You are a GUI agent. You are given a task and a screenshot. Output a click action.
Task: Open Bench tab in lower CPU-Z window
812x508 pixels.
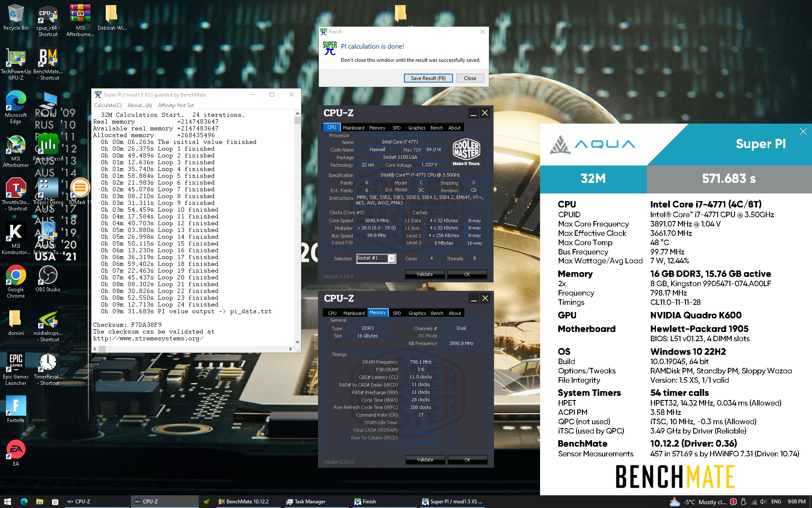[x=437, y=313]
